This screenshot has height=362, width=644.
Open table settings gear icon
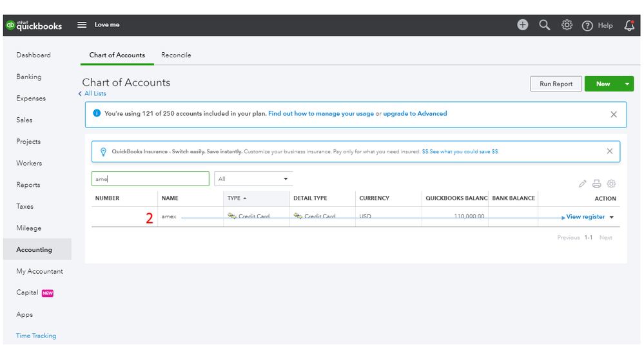pyautogui.click(x=611, y=184)
